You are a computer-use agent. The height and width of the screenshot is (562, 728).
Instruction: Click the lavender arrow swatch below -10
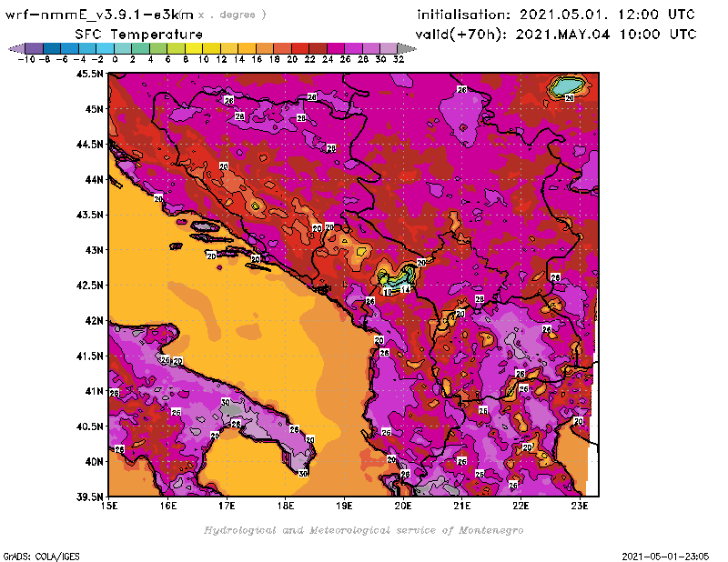click(17, 48)
